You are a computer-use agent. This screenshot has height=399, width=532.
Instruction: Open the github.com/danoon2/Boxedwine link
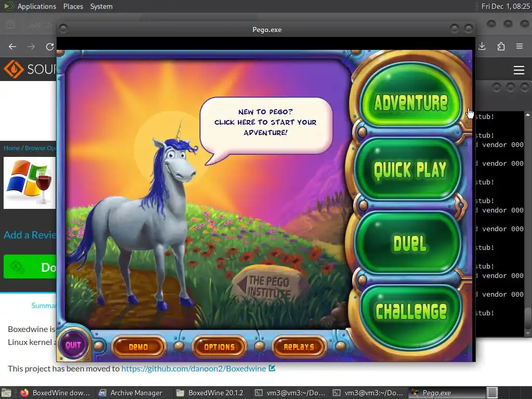point(194,368)
